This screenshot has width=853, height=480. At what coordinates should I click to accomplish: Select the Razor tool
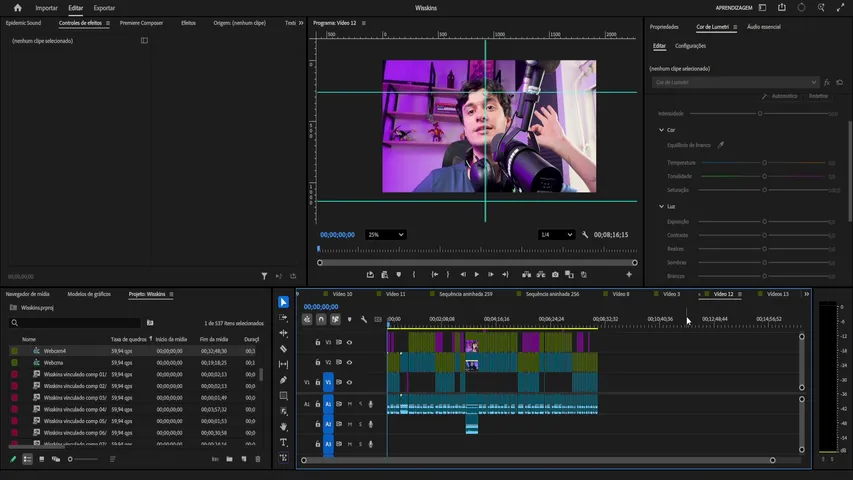283,349
